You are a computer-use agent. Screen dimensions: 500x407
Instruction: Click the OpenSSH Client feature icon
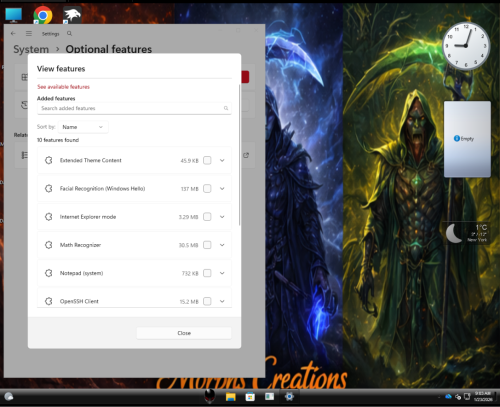[49, 301]
